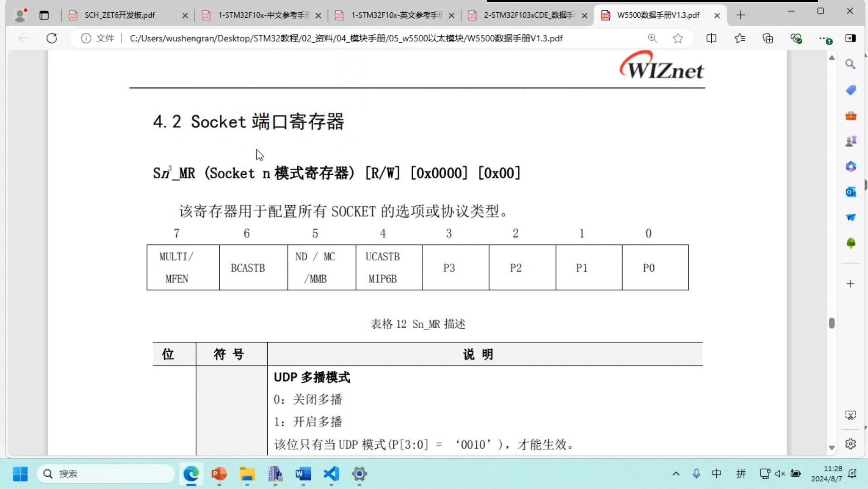Screen dimensions: 868x489
Task: Switch to 2-STM32F103xCDE_数据手册 tab
Action: tap(529, 15)
